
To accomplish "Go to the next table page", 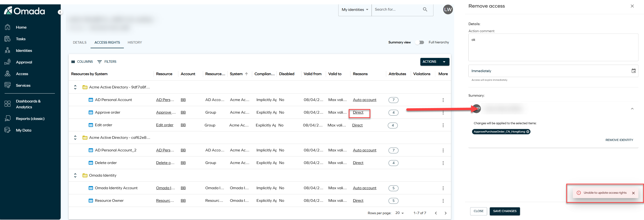I will click(x=446, y=213).
